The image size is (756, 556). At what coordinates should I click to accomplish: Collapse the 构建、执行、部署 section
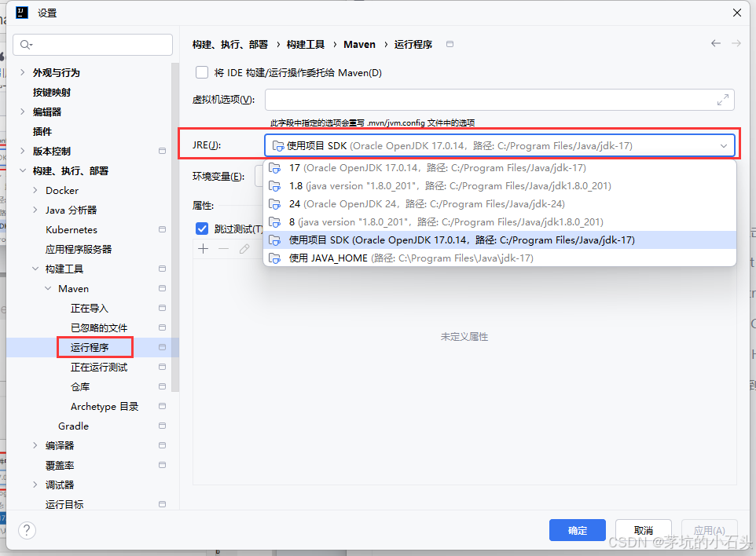point(22,170)
